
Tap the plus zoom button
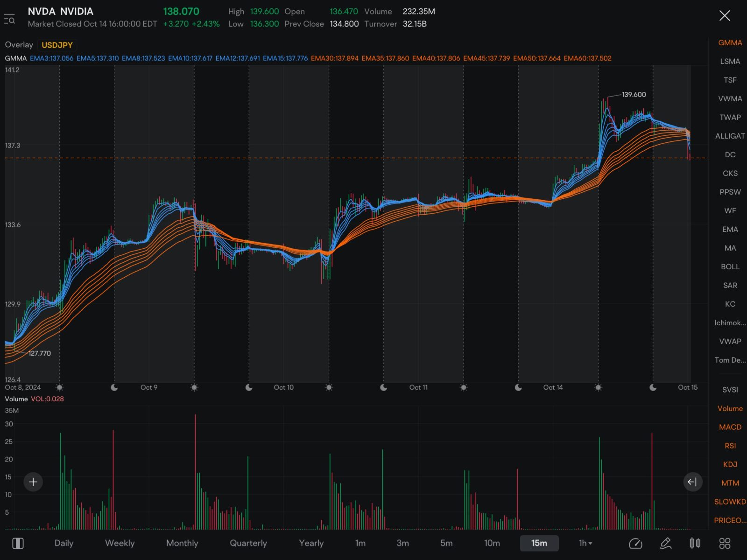33,482
